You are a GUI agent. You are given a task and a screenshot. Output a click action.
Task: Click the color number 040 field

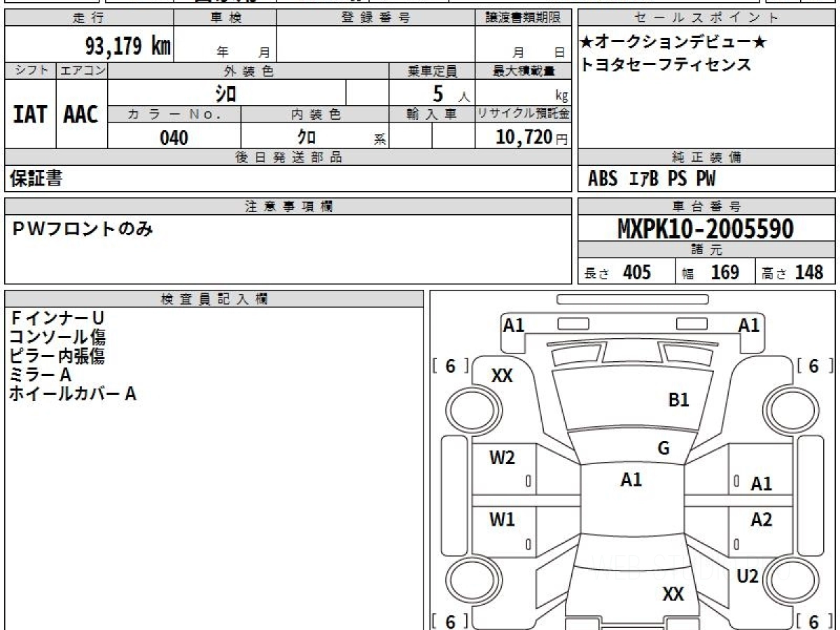point(174,138)
